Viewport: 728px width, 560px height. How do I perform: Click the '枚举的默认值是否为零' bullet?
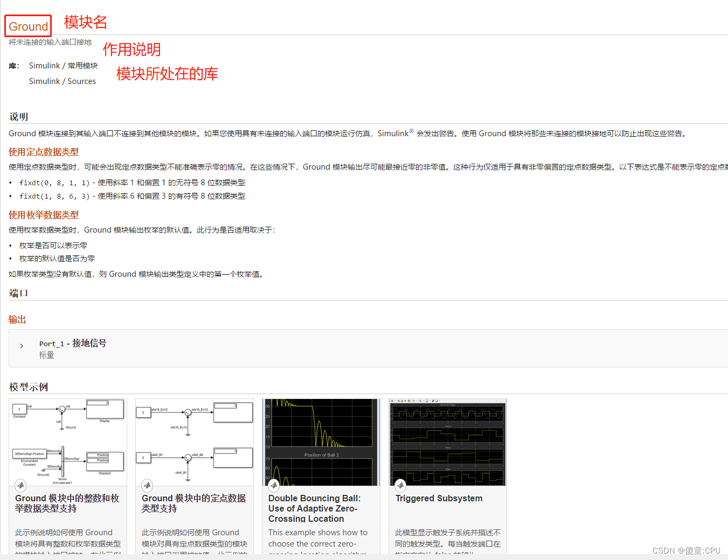pos(57,258)
